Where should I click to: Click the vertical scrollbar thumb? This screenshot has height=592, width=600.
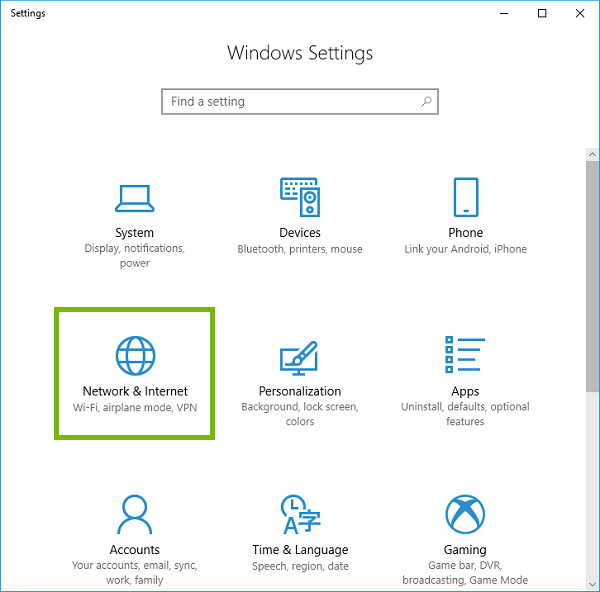pyautogui.click(x=591, y=270)
